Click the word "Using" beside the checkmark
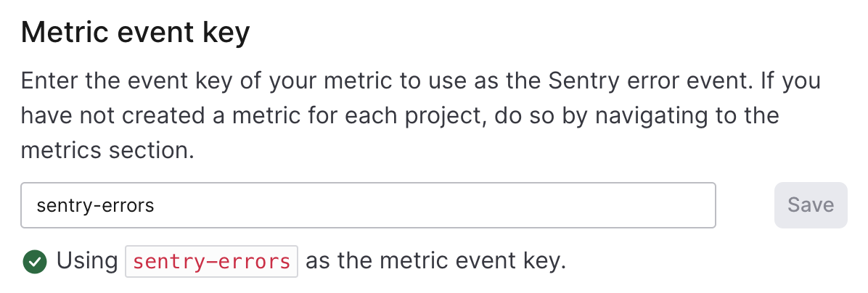This screenshot has height=293, width=868. [x=87, y=261]
